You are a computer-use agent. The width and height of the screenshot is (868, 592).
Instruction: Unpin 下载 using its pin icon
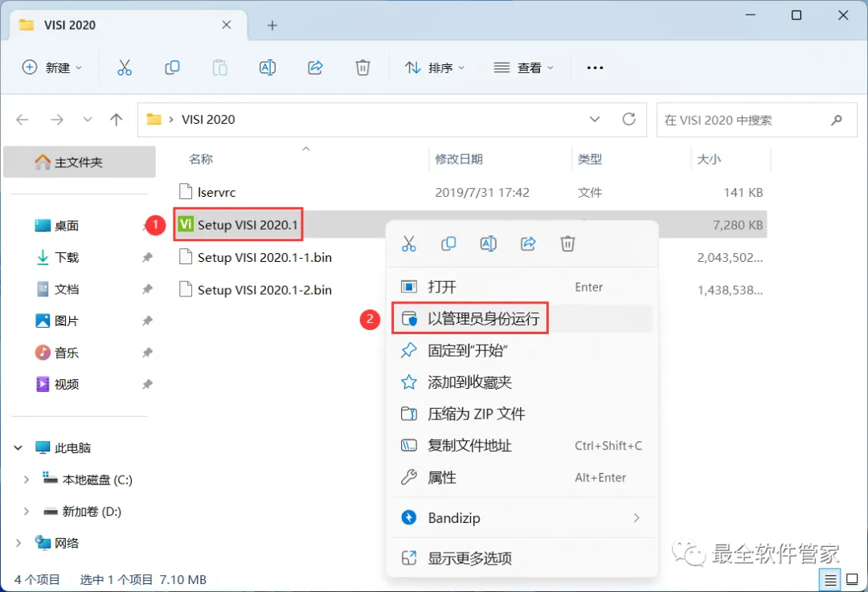coord(147,257)
